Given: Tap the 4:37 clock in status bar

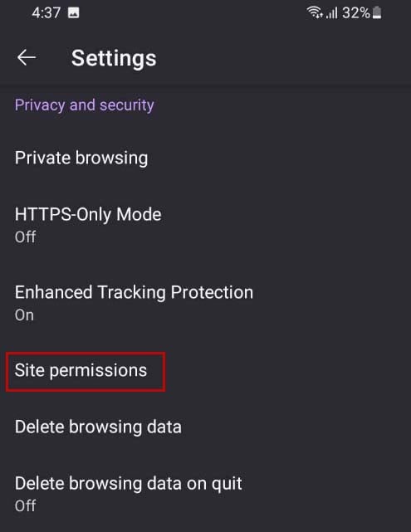Looking at the screenshot, I should coord(46,13).
